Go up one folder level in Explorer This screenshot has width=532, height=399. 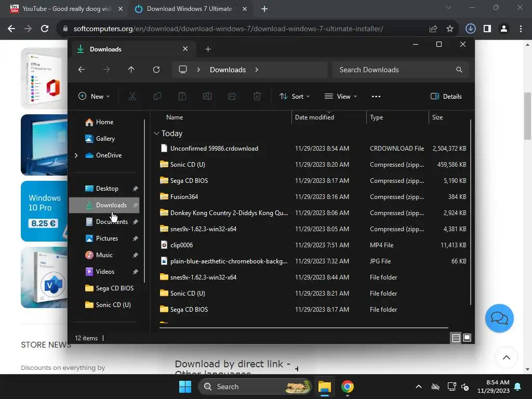pos(131,70)
